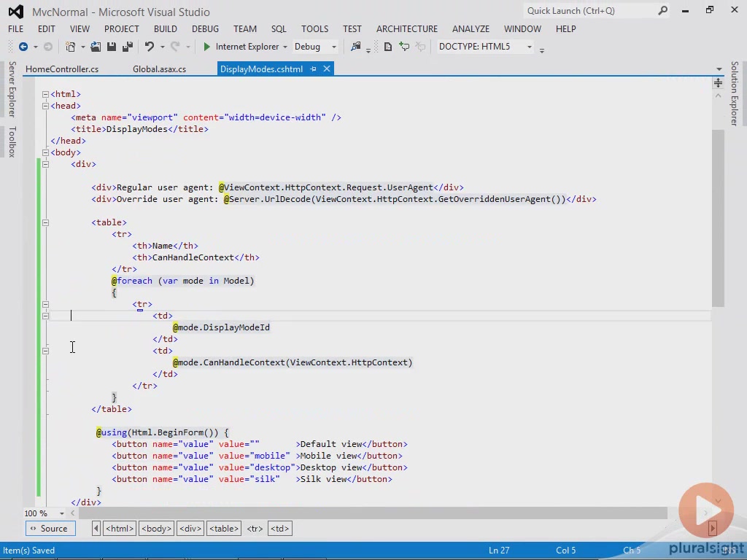Collapse the <table> code region

pyautogui.click(x=45, y=222)
